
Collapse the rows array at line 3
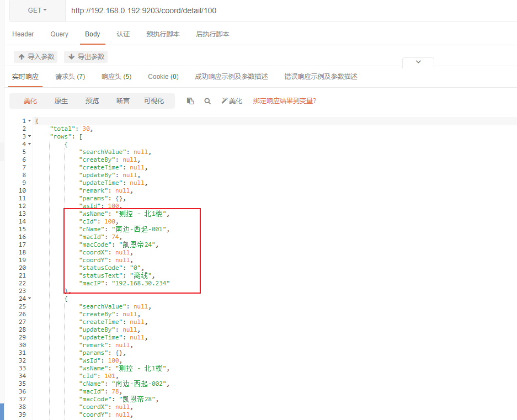(29, 136)
